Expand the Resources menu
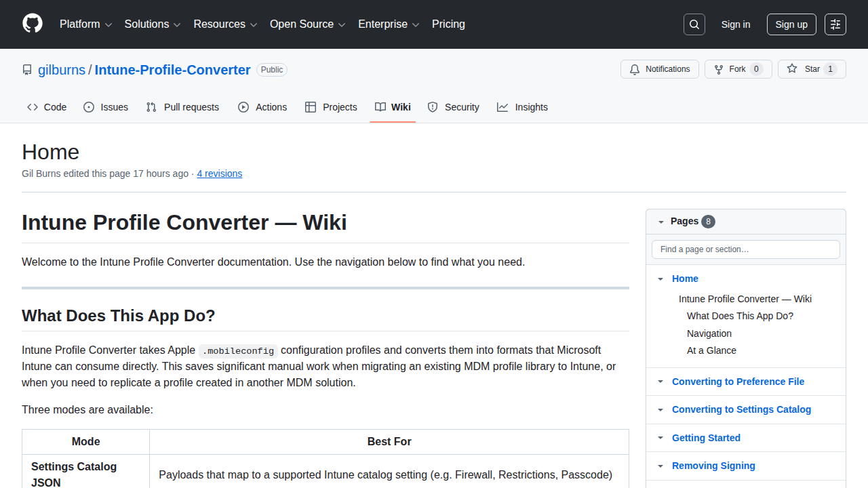This screenshot has height=488, width=868. [x=225, y=24]
